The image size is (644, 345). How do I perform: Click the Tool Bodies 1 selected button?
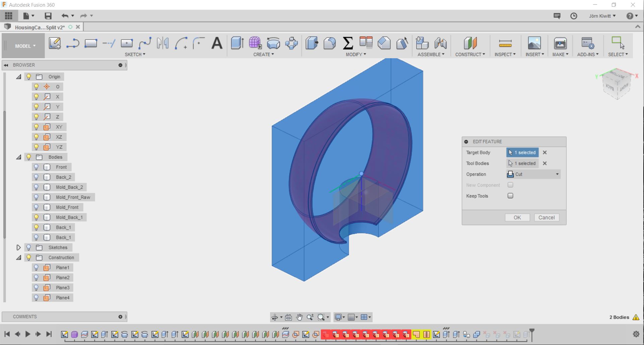(x=522, y=163)
